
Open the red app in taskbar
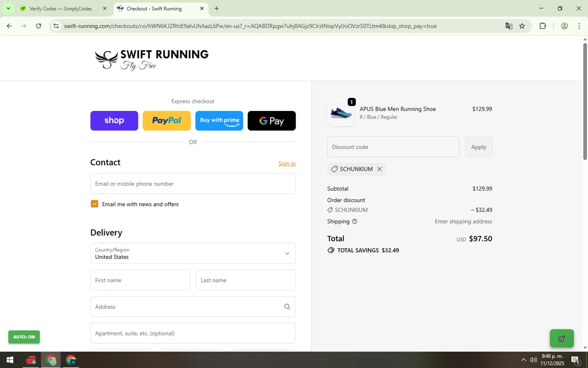click(x=31, y=360)
